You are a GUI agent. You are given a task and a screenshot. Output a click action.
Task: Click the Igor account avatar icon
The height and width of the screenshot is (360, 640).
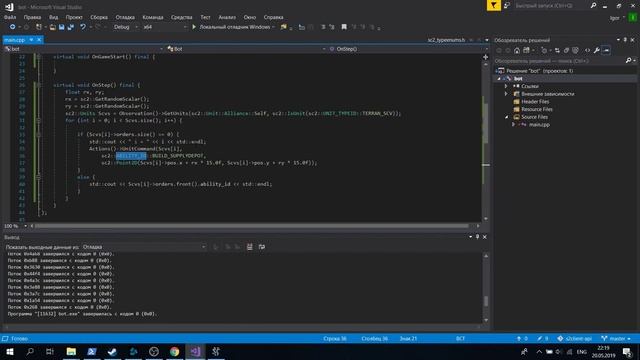tap(633, 18)
